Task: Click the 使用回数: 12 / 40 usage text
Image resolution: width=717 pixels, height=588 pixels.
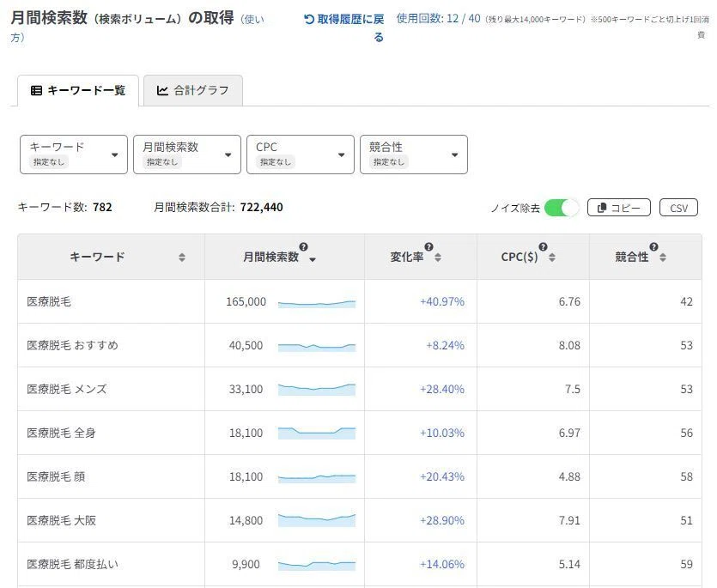Action: point(438,18)
